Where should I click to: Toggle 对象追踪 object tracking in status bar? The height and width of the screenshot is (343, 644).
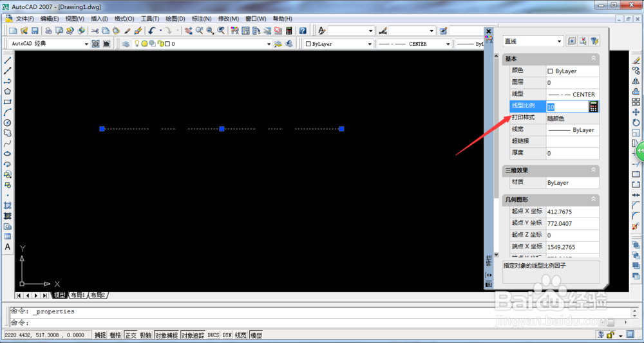[x=193, y=335]
